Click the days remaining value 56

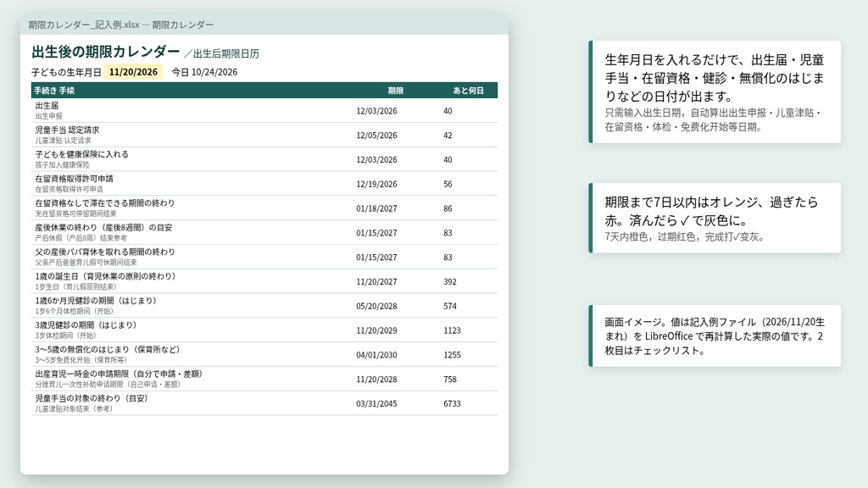[448, 184]
